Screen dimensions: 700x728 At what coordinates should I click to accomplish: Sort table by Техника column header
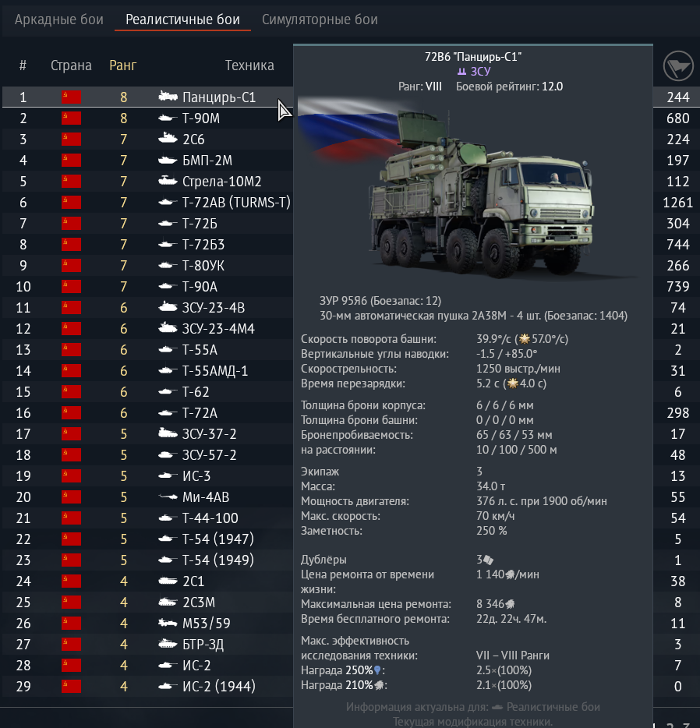click(x=249, y=65)
